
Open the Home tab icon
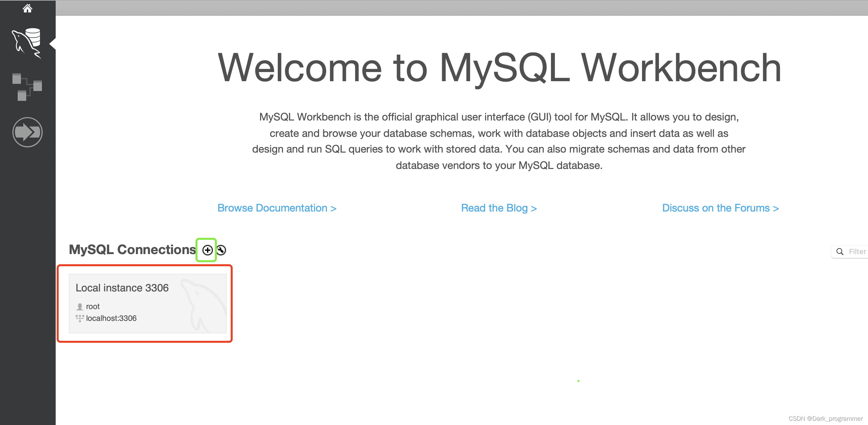(x=27, y=8)
